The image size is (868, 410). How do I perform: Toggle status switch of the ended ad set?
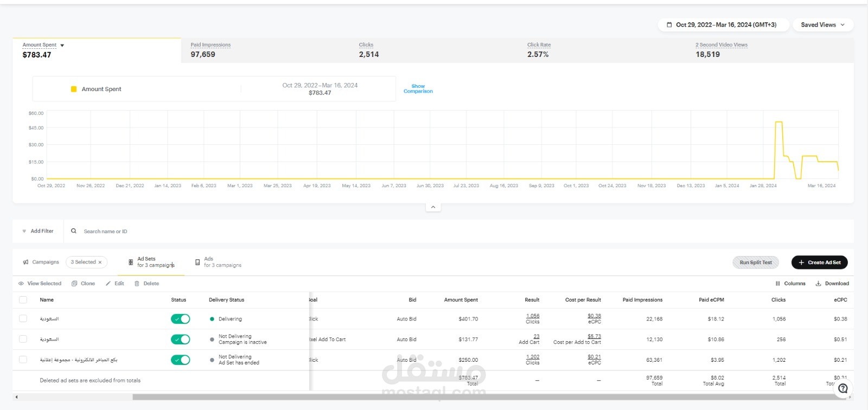(x=181, y=360)
